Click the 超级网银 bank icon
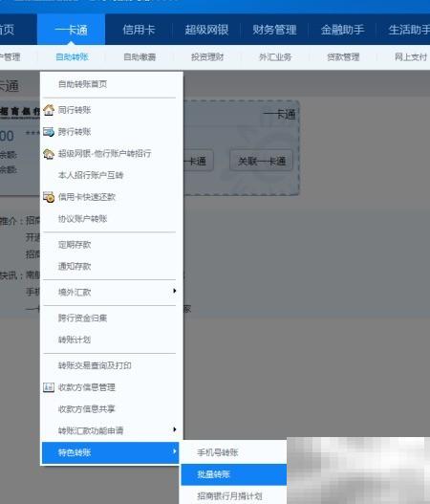 point(49,154)
